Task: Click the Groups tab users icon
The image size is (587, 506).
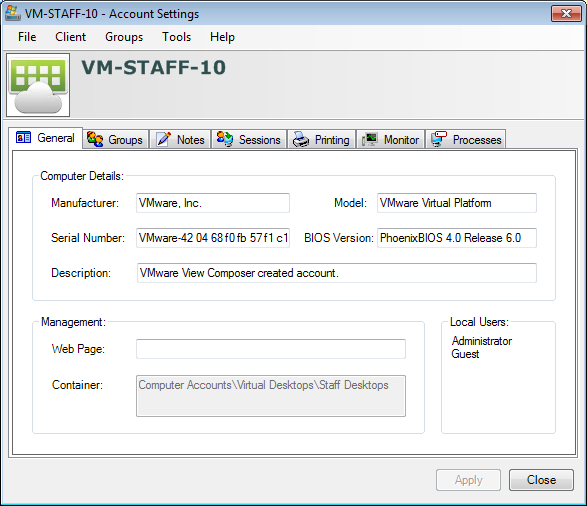Action: point(95,139)
